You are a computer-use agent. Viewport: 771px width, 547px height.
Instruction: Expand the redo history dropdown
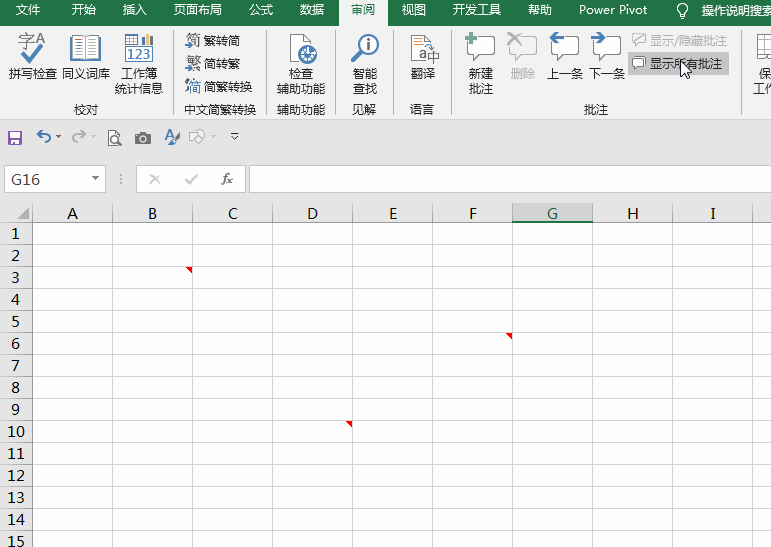94,136
